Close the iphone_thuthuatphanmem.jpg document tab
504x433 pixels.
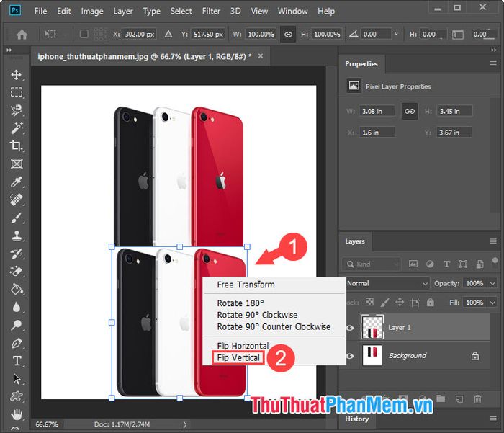(261, 56)
